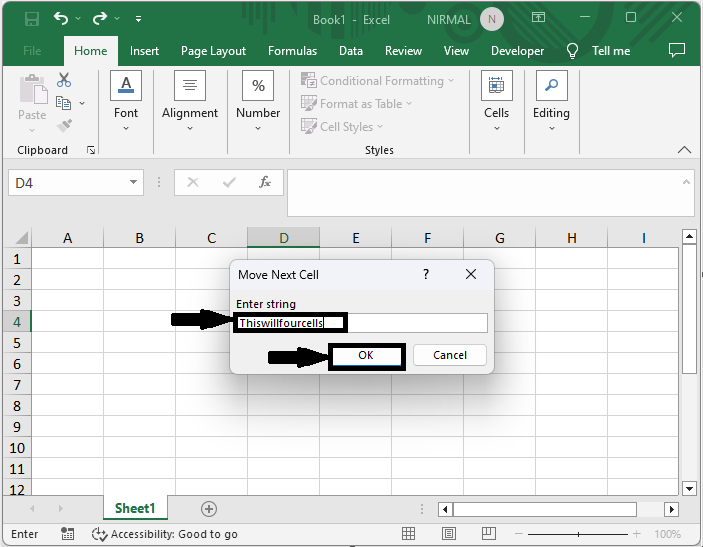Click Cancel in Move Next Cell dialog
Screen dimensions: 703x547
[450, 355]
